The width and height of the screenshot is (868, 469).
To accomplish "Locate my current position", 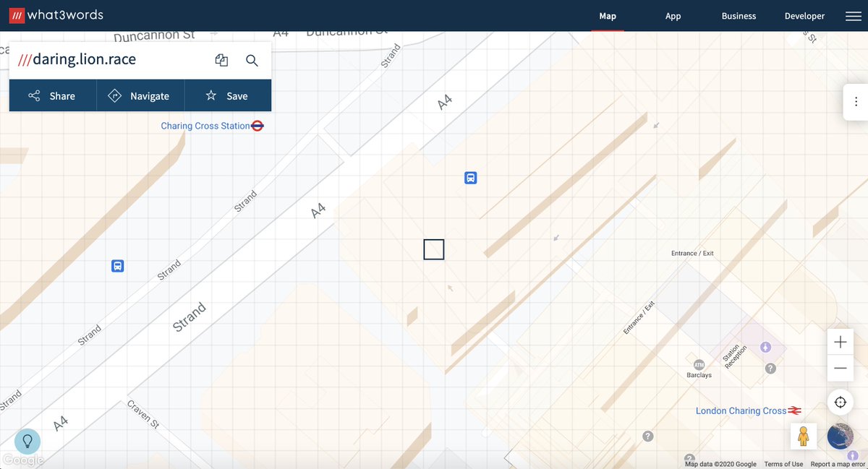I will click(x=840, y=403).
